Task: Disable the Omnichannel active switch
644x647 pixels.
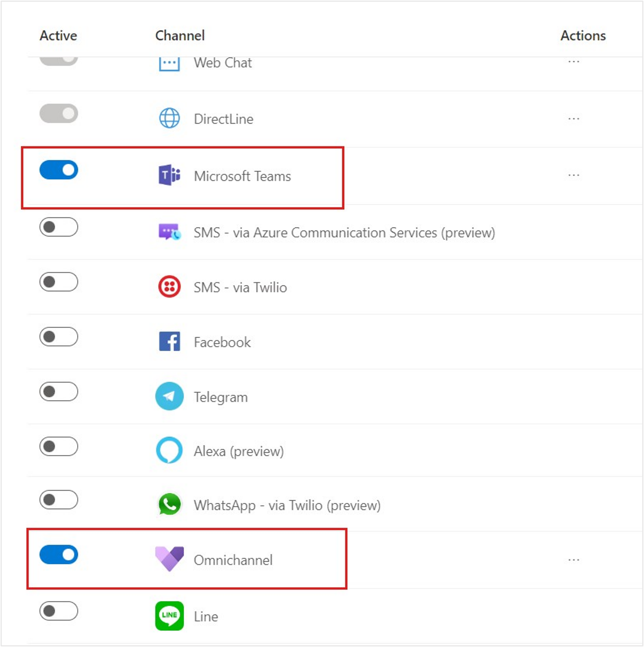Action: click(x=59, y=555)
